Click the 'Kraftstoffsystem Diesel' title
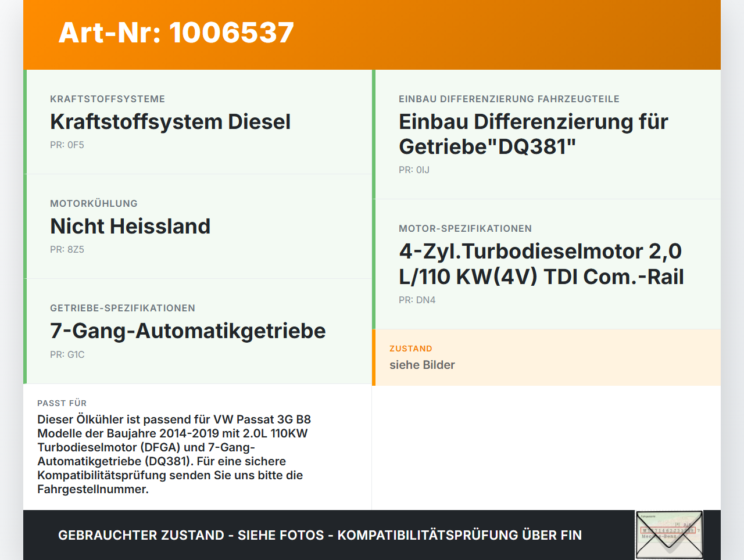744x560 pixels. pos(170,121)
